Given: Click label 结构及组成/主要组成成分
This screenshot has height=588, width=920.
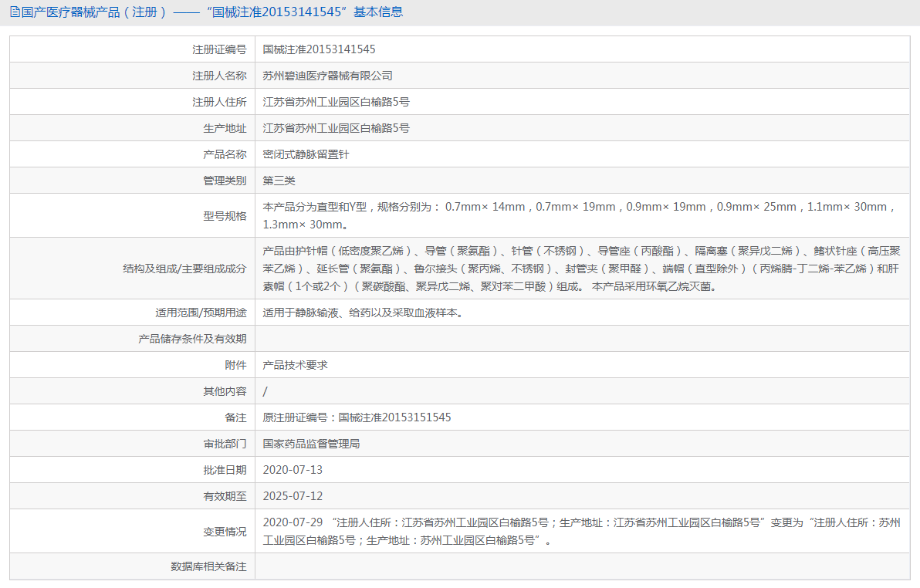Looking at the screenshot, I should (x=184, y=269).
